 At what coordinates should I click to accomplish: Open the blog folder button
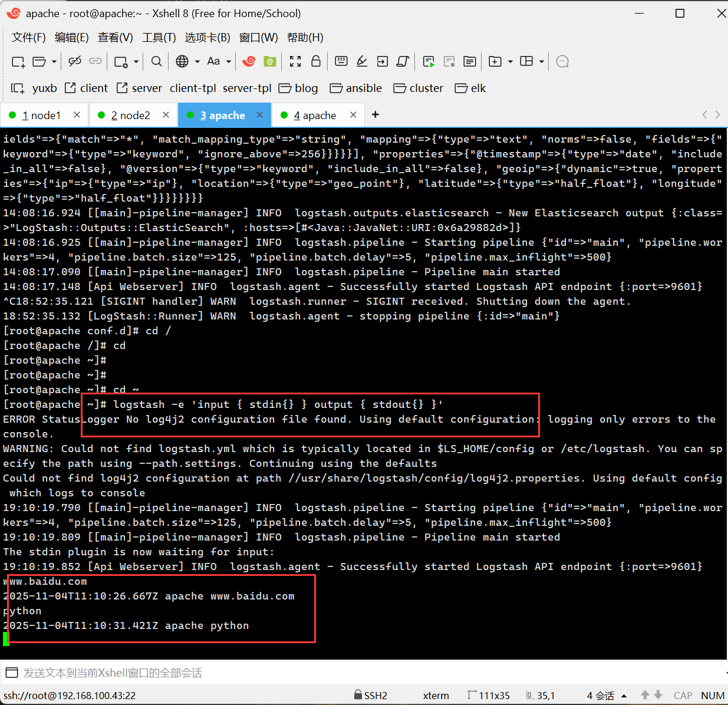[x=298, y=88]
